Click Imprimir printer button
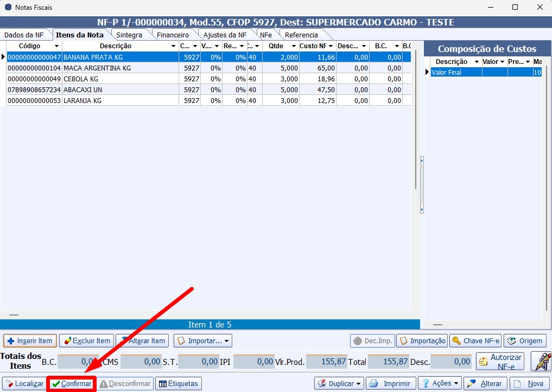 [x=391, y=383]
